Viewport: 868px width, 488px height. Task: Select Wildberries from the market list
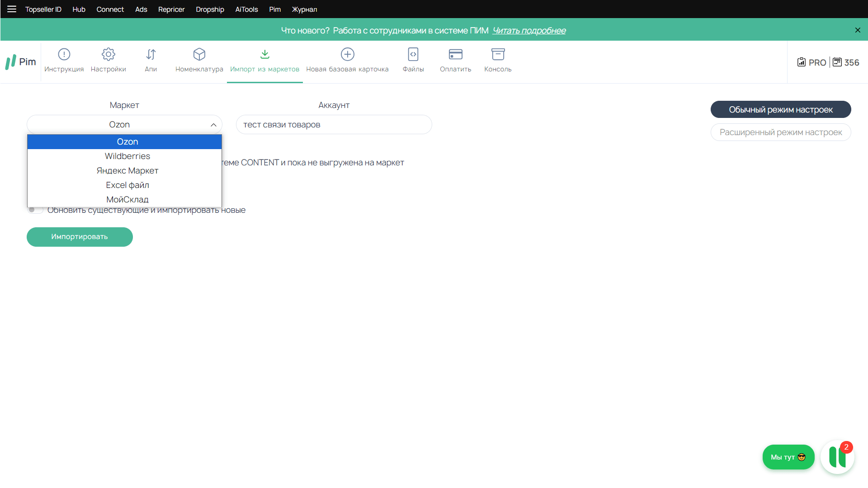click(124, 156)
